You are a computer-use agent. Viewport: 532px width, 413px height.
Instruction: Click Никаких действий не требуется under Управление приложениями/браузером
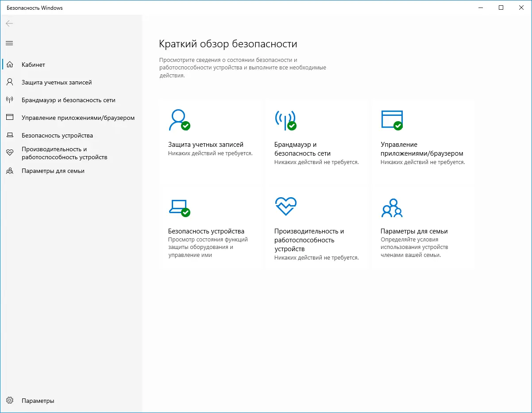(423, 162)
